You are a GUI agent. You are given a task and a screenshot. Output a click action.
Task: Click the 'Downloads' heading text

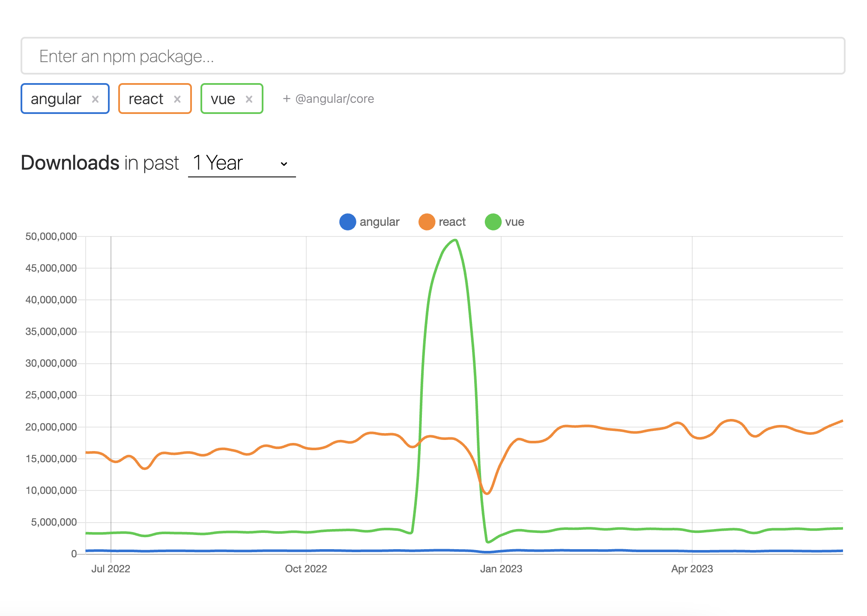coord(70,163)
